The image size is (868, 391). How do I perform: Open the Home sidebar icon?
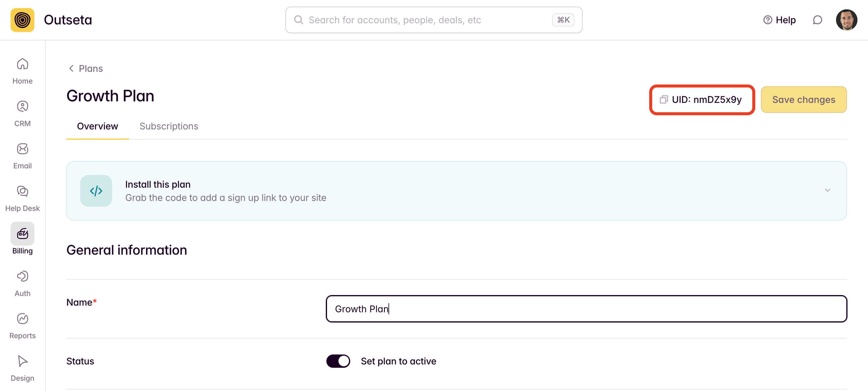22,64
